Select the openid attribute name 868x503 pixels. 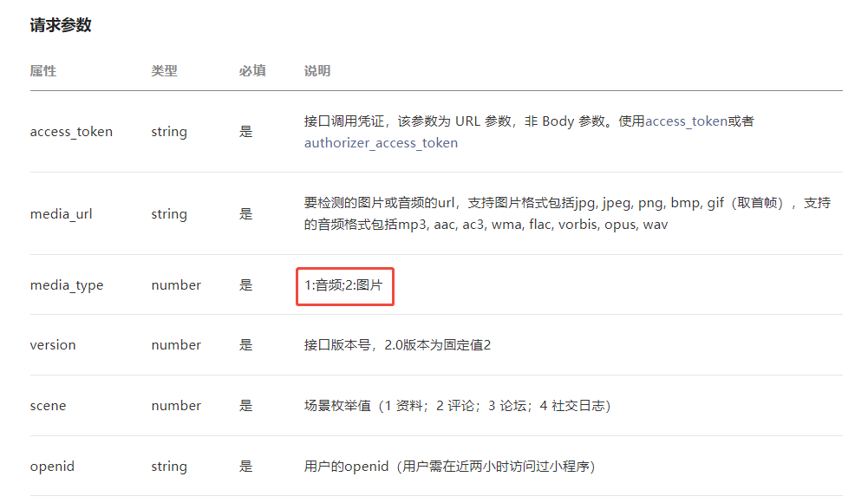coord(52,467)
